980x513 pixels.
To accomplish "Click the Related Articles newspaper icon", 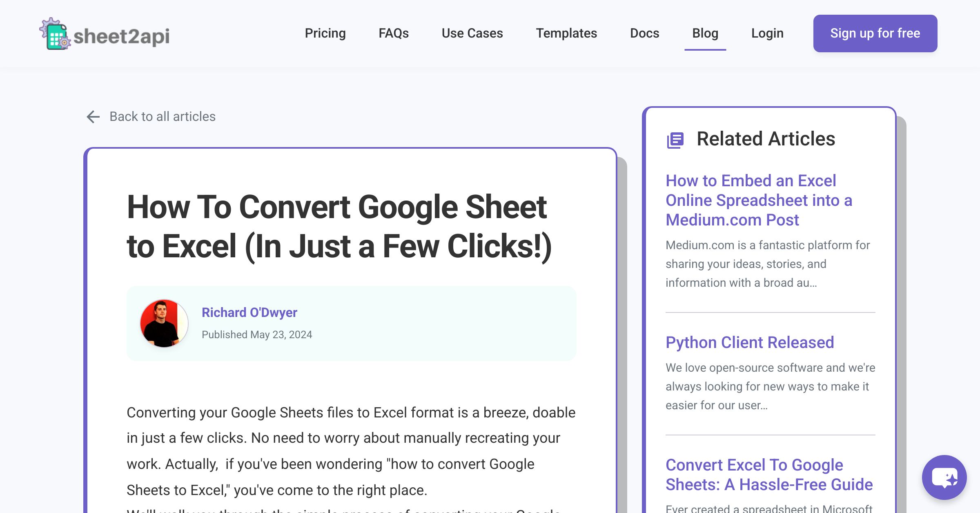I will pyautogui.click(x=675, y=140).
